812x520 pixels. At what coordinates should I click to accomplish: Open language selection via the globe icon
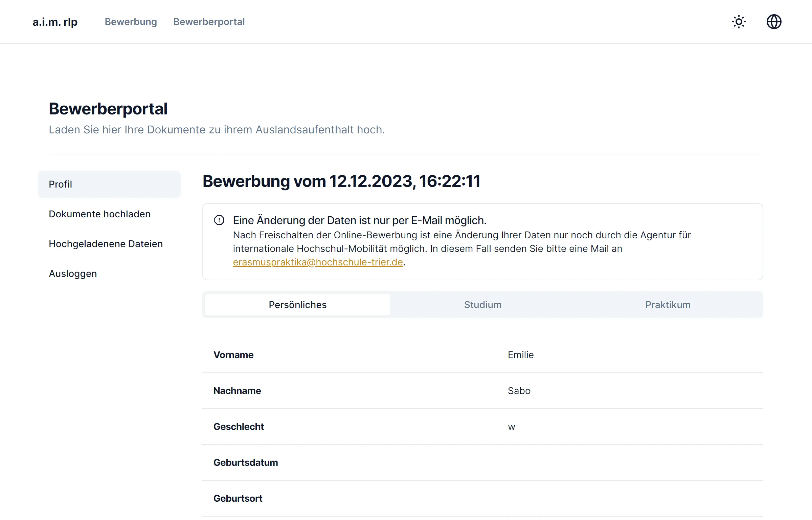click(774, 22)
